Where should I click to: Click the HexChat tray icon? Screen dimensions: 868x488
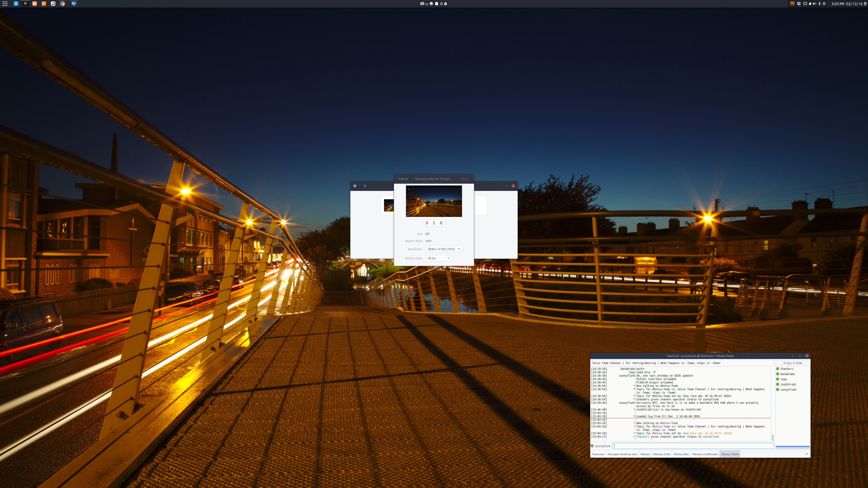click(793, 4)
